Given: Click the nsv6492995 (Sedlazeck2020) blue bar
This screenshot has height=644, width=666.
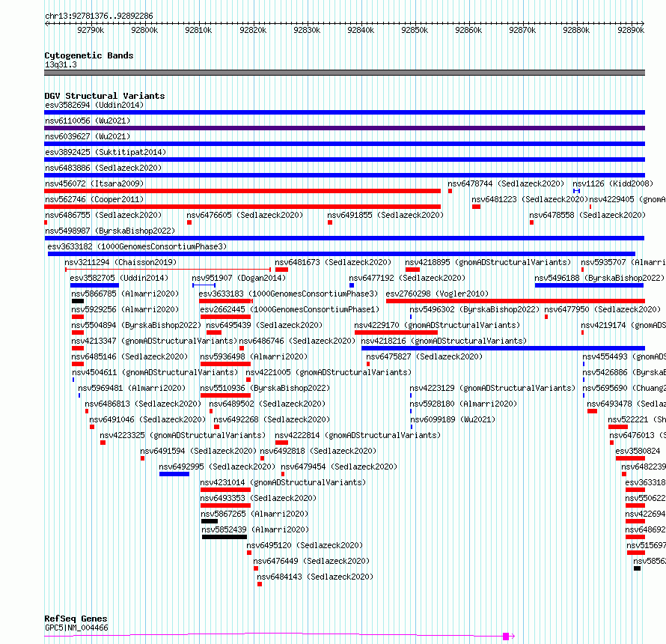Looking at the screenshot, I should click(x=174, y=474).
